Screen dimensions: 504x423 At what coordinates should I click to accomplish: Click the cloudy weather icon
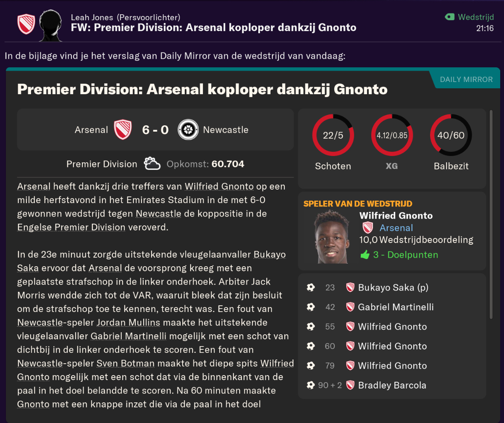[x=152, y=164]
